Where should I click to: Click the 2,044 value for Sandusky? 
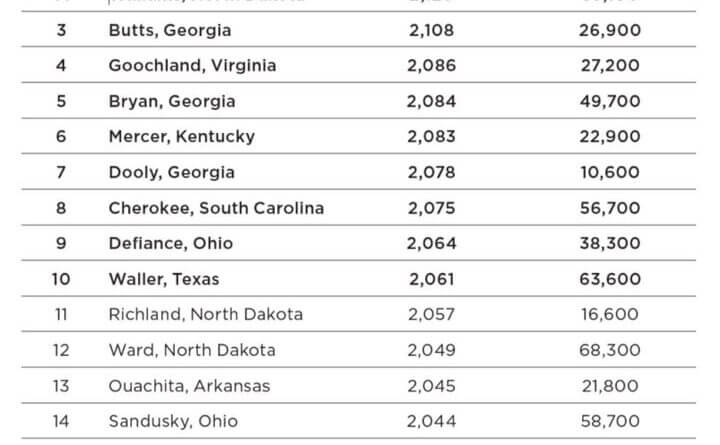[x=432, y=421]
